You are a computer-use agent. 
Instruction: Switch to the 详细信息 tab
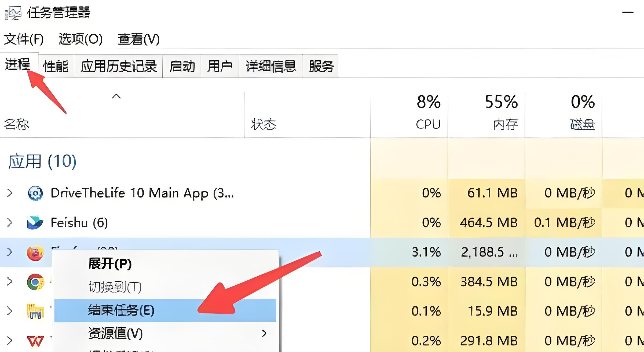pyautogui.click(x=270, y=66)
